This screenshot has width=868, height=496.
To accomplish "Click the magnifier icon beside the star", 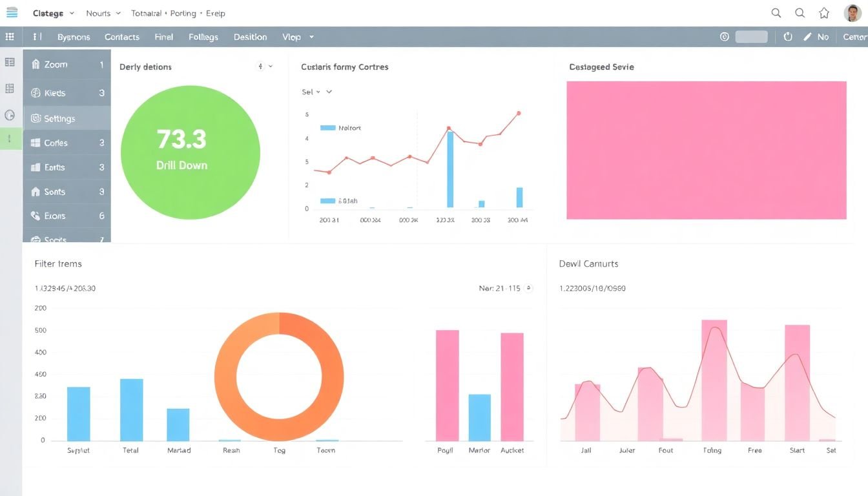I will click(x=800, y=13).
